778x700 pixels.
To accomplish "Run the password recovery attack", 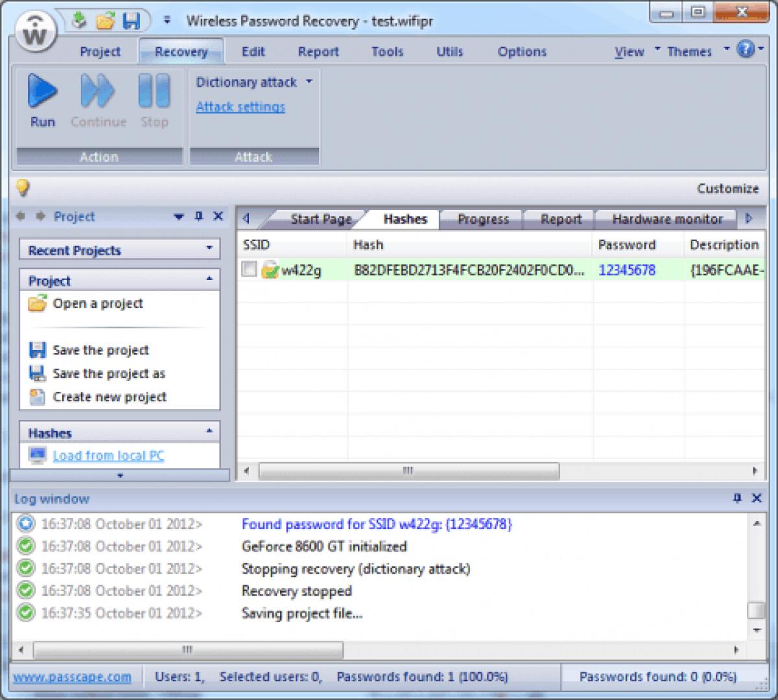I will (41, 97).
